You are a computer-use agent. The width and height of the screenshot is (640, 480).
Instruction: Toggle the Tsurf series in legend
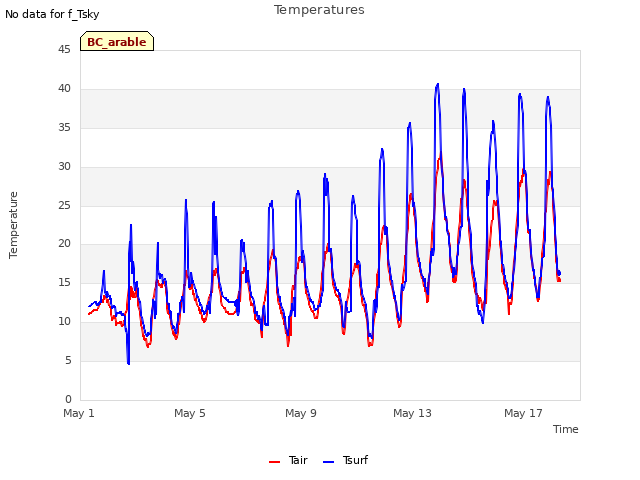(x=345, y=460)
